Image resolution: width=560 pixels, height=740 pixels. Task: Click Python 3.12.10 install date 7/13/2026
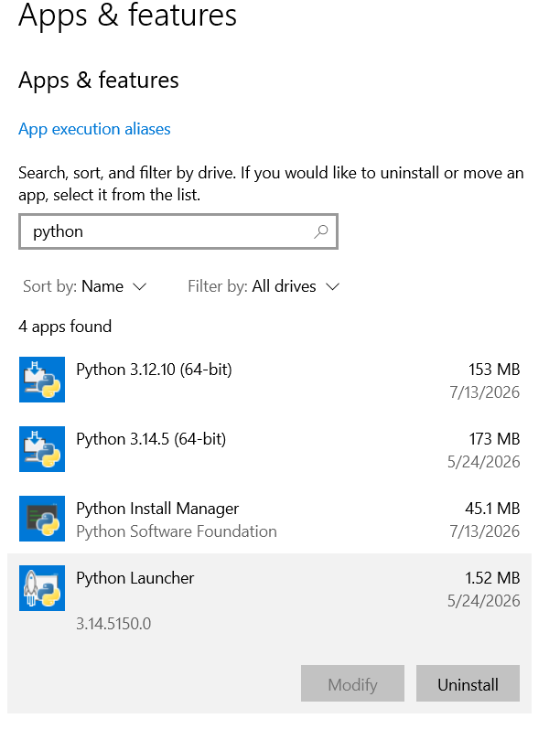pos(484,392)
